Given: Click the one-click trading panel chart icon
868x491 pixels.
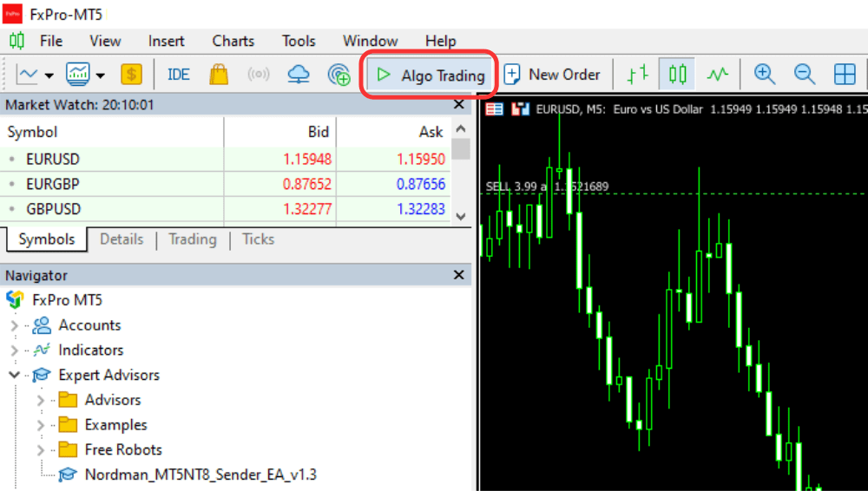Looking at the screenshot, I should [495, 109].
